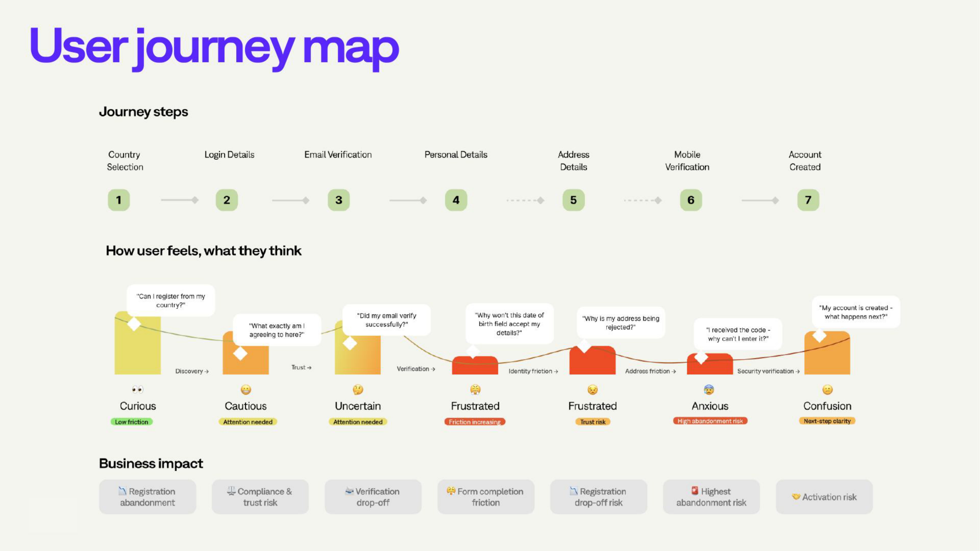Click step number 3 badge
Screen dimensions: 980x551
tap(339, 200)
